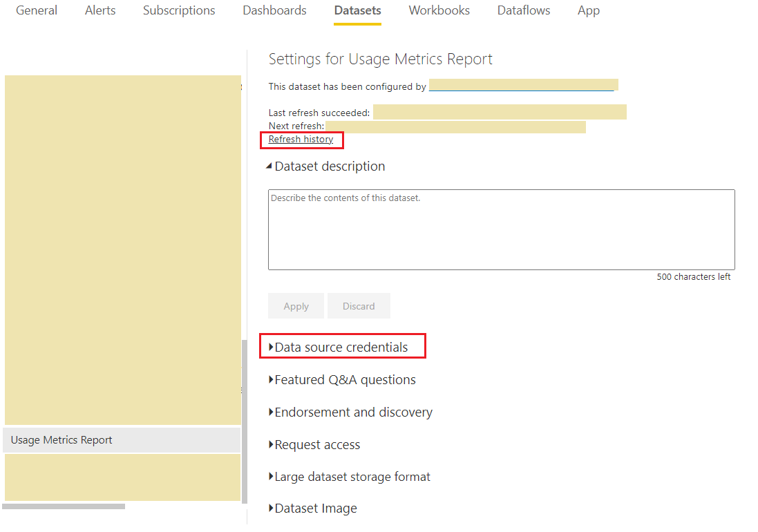
Task: Click the Apply button
Action: (x=296, y=306)
